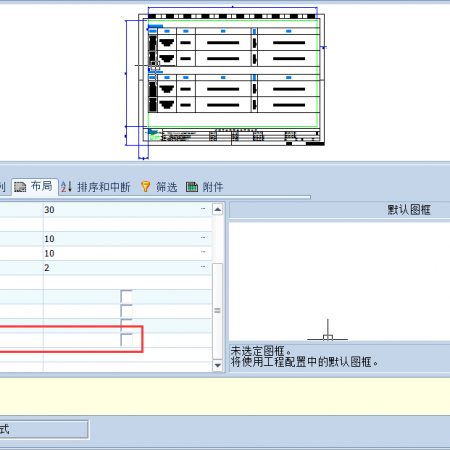Click the property list scrollbar thumb

click(218, 311)
